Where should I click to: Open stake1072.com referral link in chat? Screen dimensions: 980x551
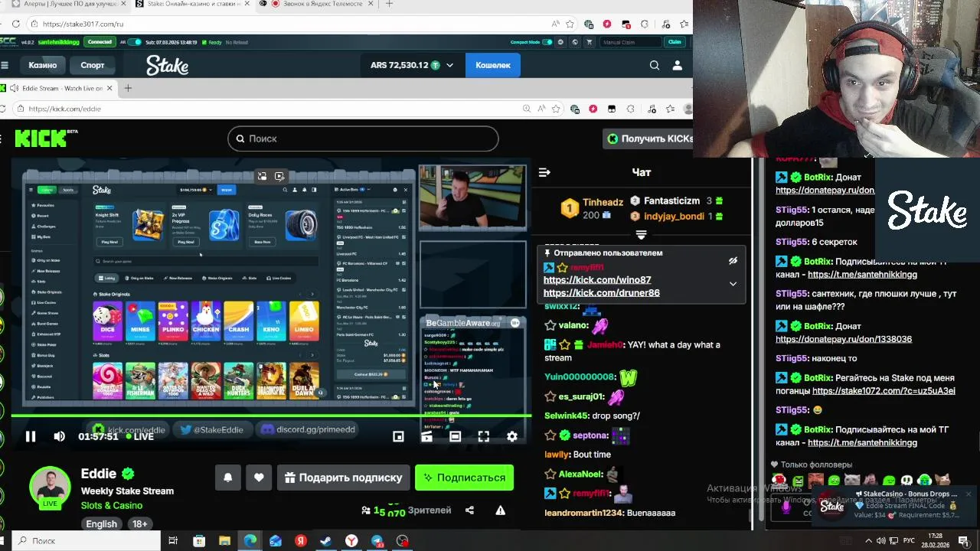coord(884,391)
